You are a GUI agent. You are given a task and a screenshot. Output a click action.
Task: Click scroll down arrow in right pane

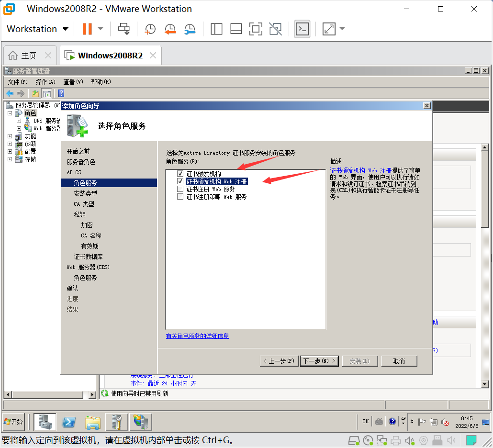[x=484, y=384]
